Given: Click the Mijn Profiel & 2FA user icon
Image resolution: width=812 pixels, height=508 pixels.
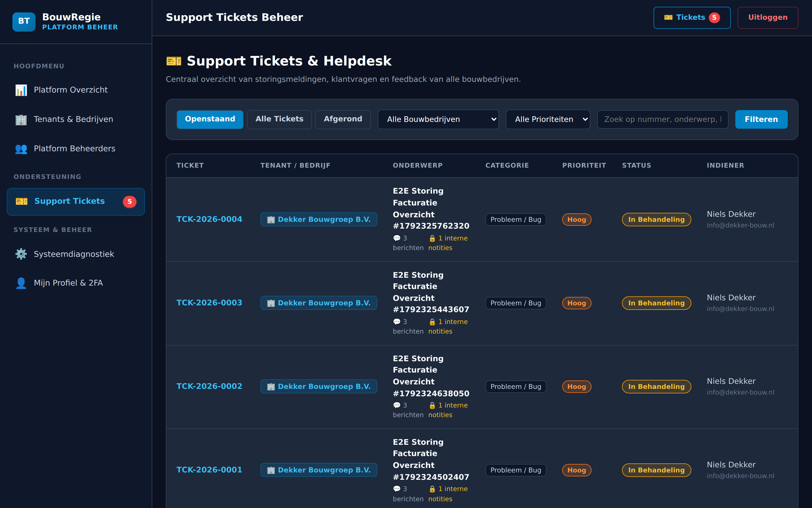Looking at the screenshot, I should tap(21, 283).
